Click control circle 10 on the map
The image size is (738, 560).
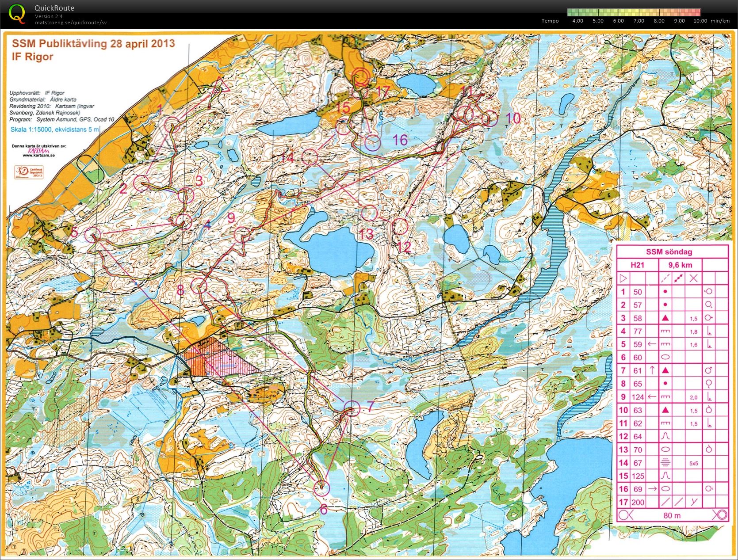pos(489,119)
